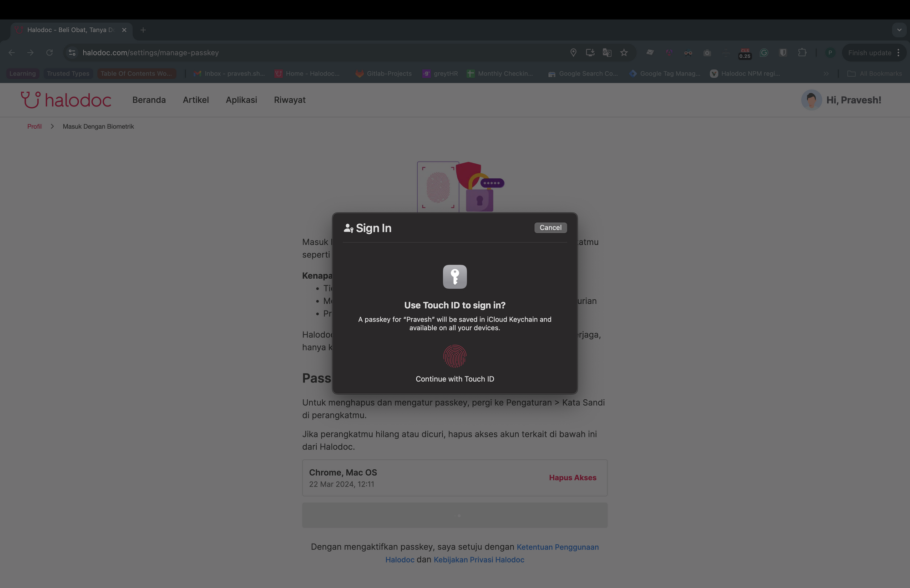Click the passkey key icon in dialog

click(455, 276)
